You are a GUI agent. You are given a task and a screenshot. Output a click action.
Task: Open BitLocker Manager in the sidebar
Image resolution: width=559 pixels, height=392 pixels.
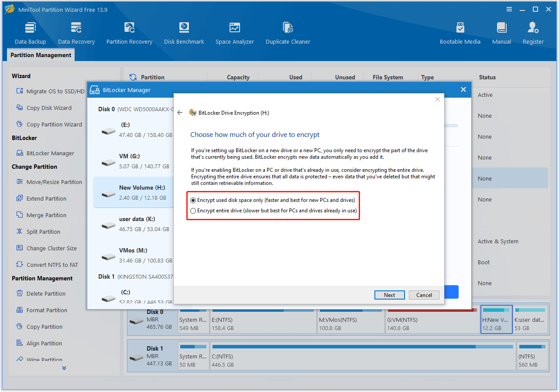tap(45, 153)
